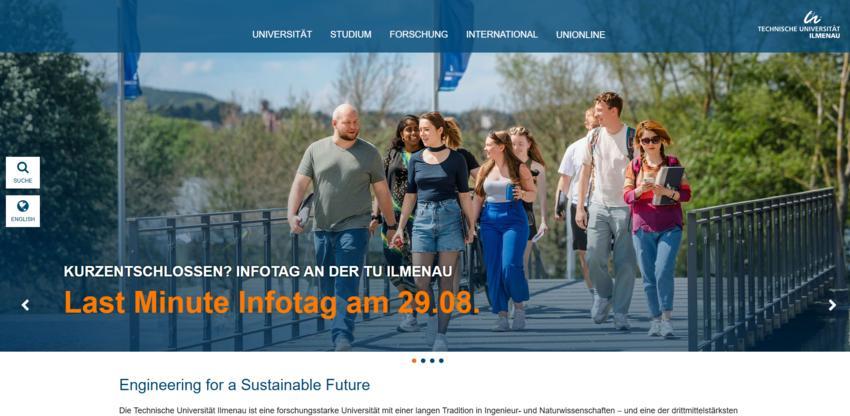The height and width of the screenshot is (416, 850).
Task: Click the intro paragraph about Technische Universität
Action: point(428,411)
